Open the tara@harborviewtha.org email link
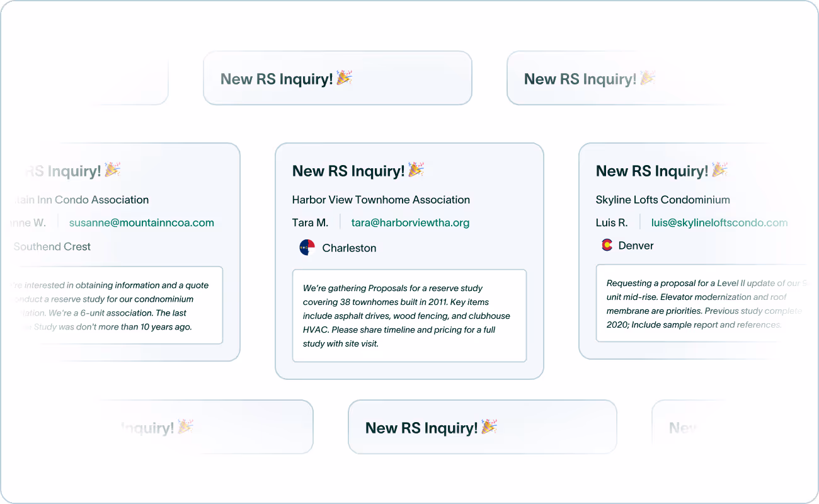Image resolution: width=819 pixels, height=504 pixels. 410,222
